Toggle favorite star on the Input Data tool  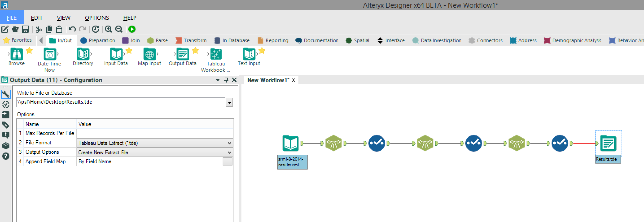pyautogui.click(x=129, y=51)
